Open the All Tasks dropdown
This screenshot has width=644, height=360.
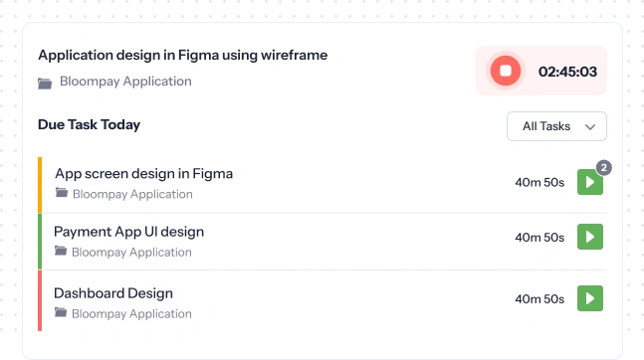click(556, 126)
